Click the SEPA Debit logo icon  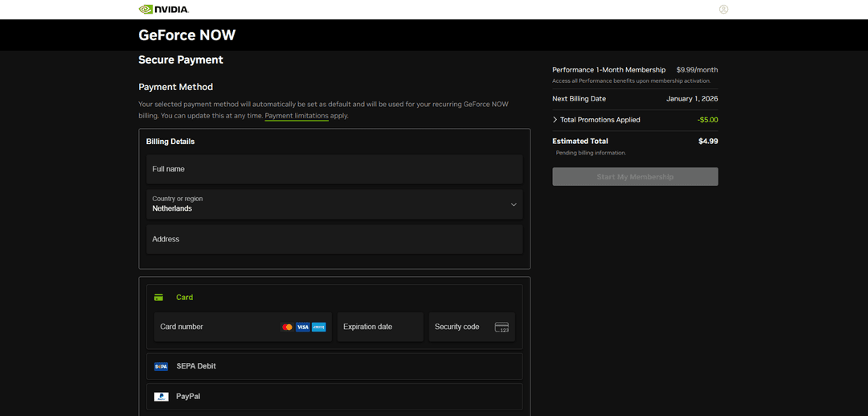pyautogui.click(x=161, y=366)
